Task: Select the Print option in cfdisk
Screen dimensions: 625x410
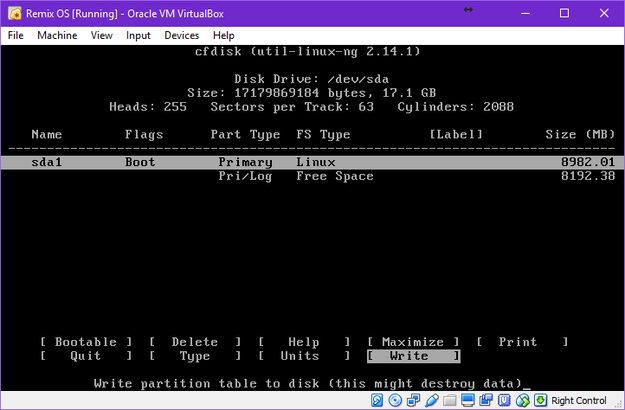Action: pyautogui.click(x=522, y=342)
